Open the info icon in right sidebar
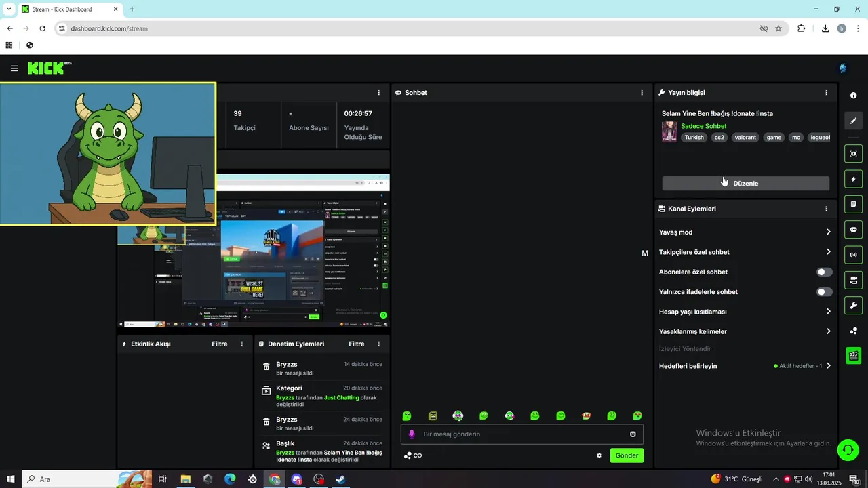868x488 pixels. tap(854, 96)
